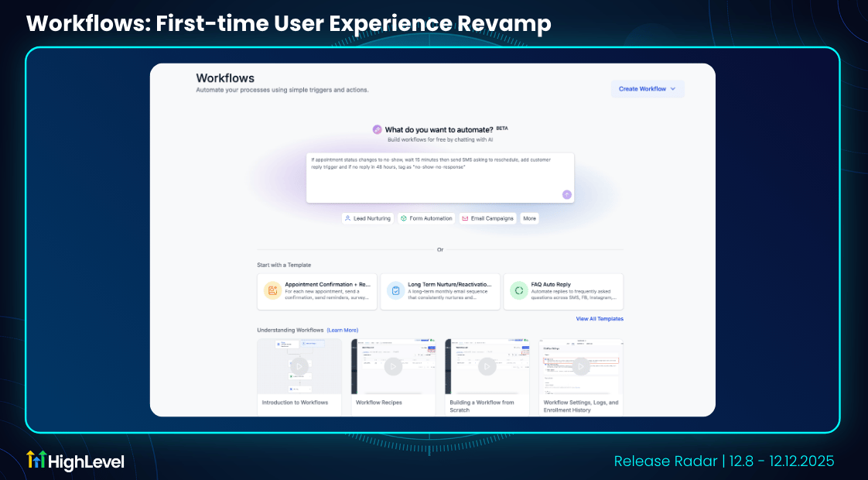The width and height of the screenshot is (868, 480).
Task: Open the Long Term Nurture/Reactivation template card
Action: (x=440, y=291)
